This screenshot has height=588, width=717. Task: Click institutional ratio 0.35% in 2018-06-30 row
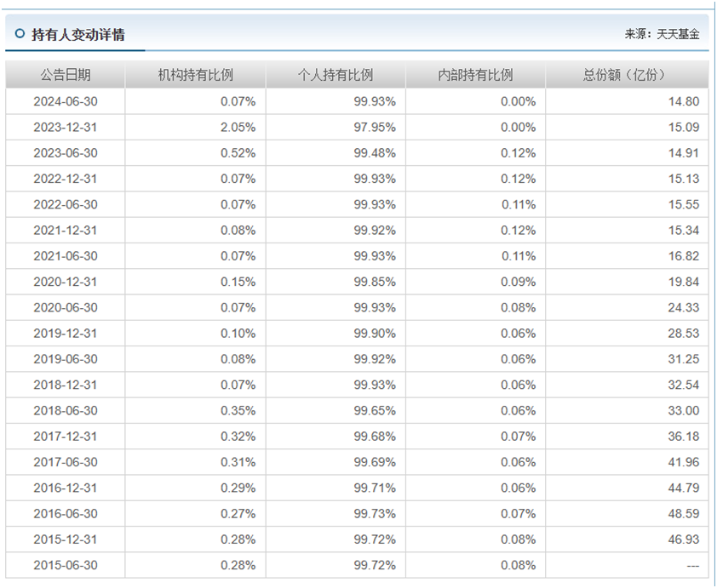238,411
